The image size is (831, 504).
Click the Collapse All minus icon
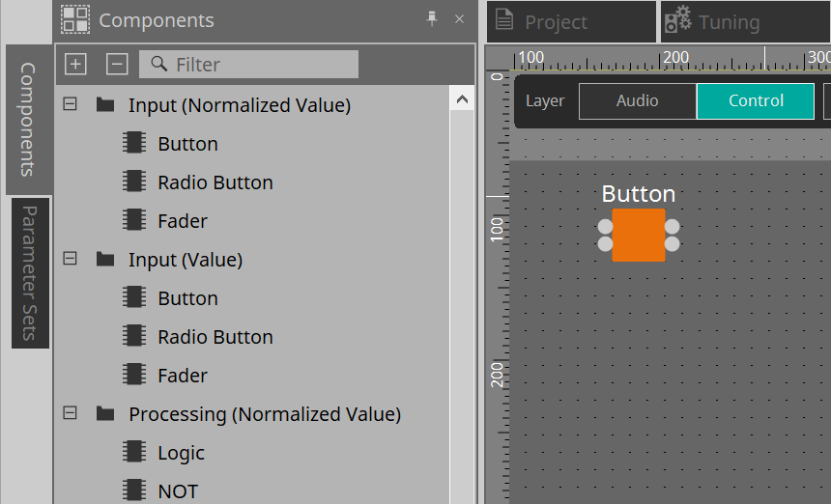[x=117, y=64]
